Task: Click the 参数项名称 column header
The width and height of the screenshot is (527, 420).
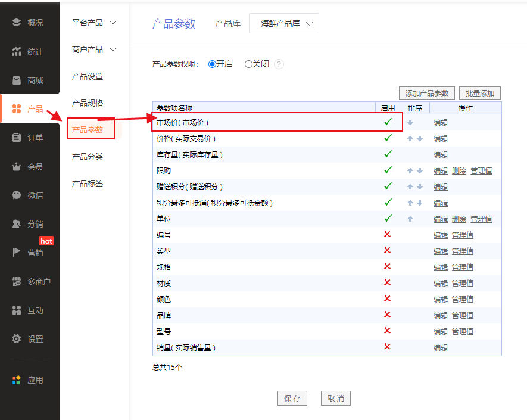Action: [174, 108]
